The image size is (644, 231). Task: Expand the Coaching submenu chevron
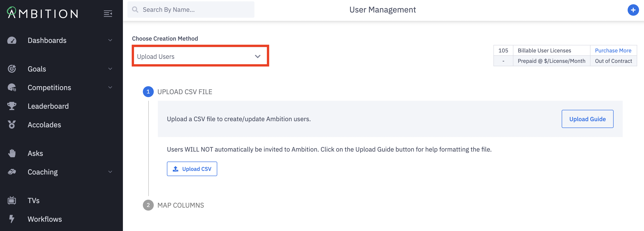(110, 172)
